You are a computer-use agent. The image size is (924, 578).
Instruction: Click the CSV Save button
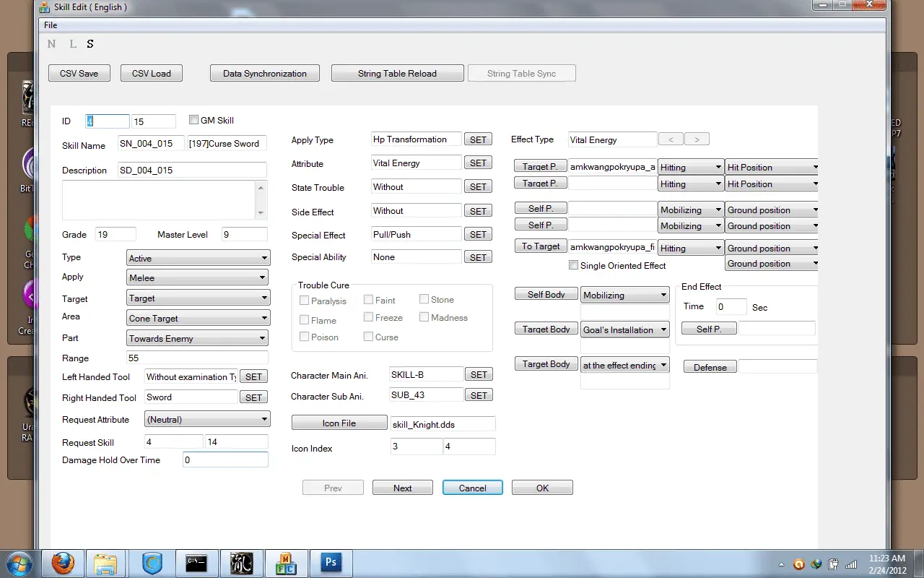pyautogui.click(x=79, y=73)
